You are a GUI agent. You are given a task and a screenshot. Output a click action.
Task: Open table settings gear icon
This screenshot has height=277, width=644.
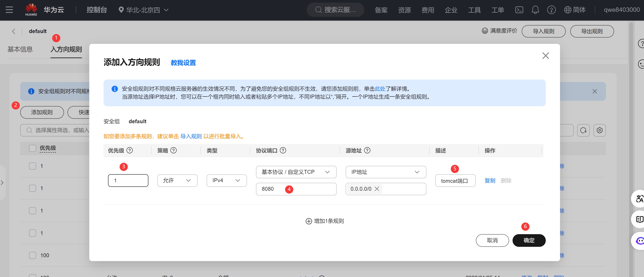pyautogui.click(x=599, y=130)
